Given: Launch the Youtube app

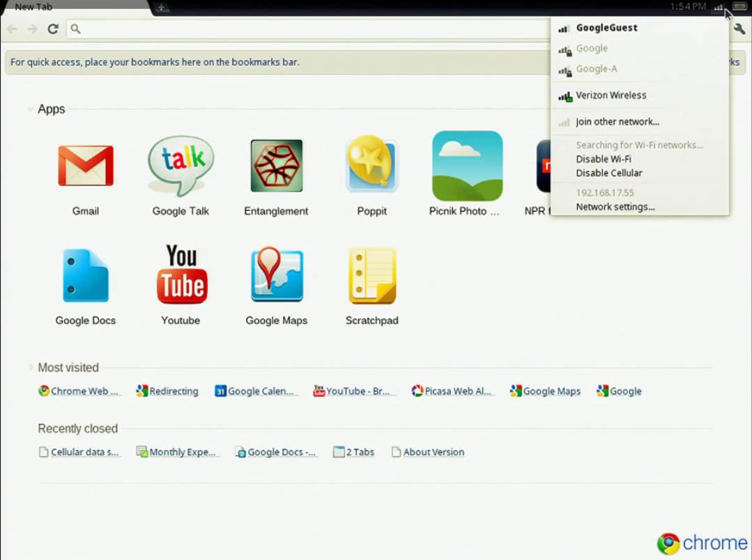Looking at the screenshot, I should 181,274.
